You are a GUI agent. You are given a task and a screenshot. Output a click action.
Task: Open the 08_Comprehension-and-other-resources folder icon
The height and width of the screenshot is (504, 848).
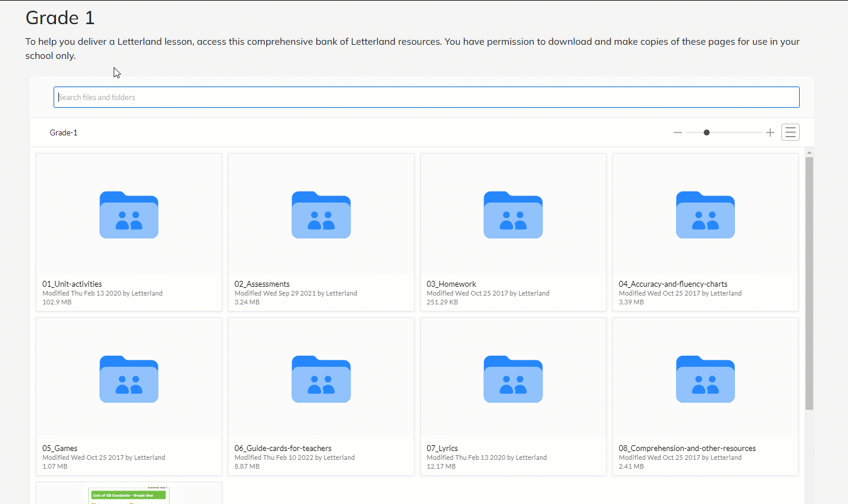(705, 379)
